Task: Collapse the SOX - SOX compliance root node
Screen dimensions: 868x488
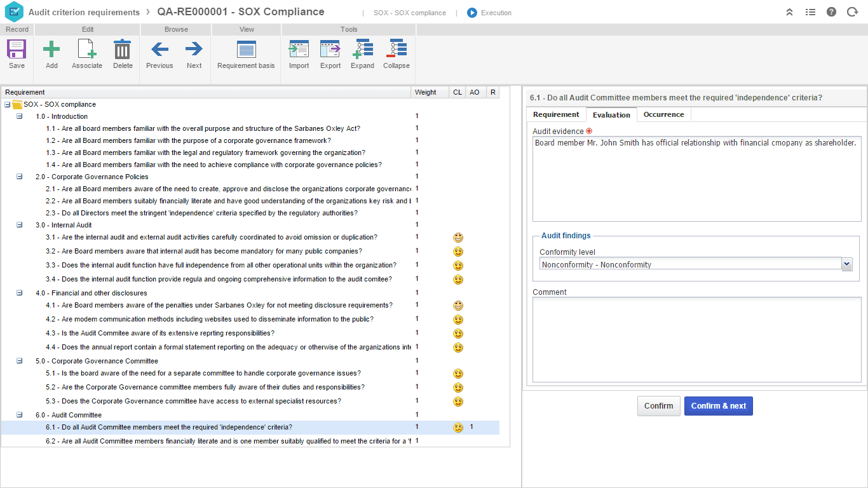Action: [7, 104]
